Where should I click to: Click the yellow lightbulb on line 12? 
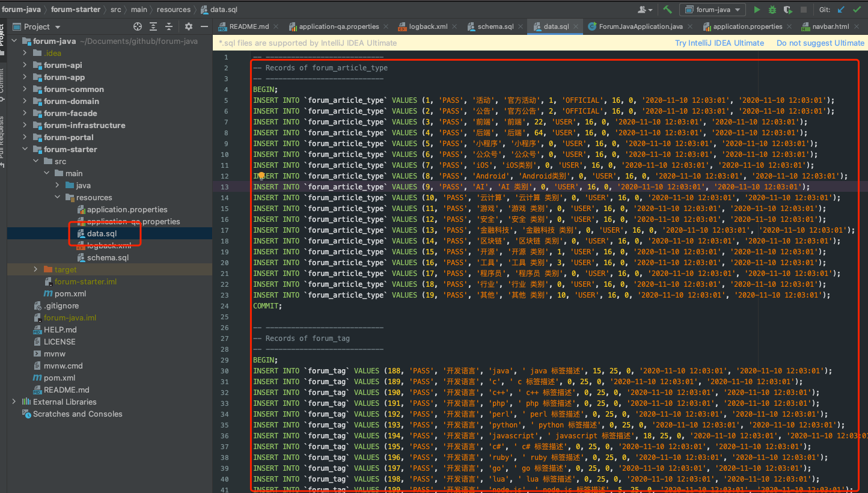point(261,176)
